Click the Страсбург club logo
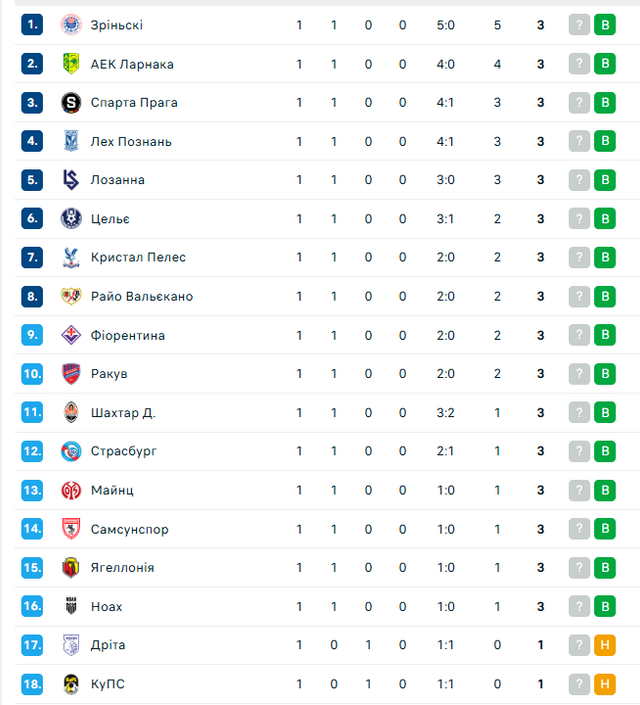This screenshot has height=705, width=640. coord(71,451)
